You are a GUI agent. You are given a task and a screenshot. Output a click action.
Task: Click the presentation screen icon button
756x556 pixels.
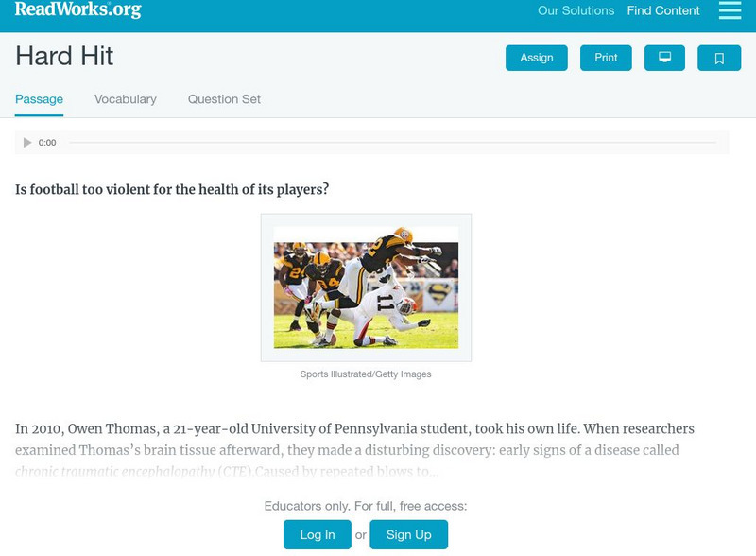[664, 58]
